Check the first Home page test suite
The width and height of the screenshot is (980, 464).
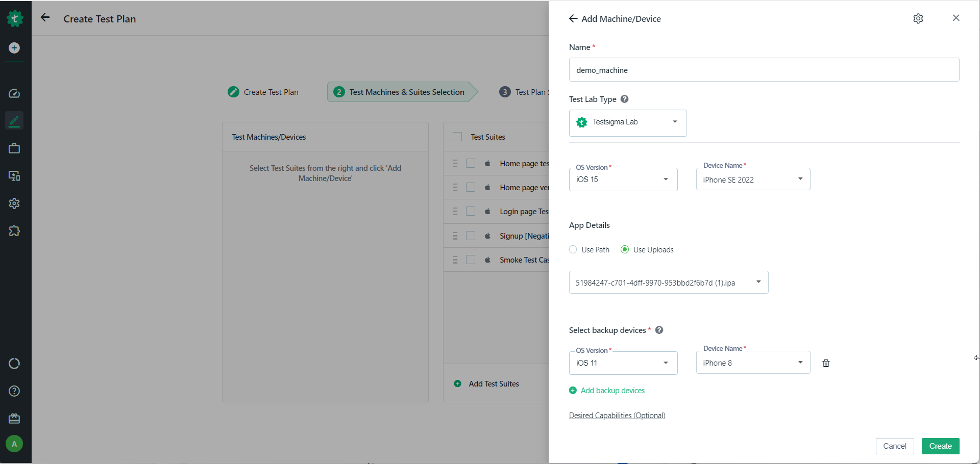tap(471, 164)
